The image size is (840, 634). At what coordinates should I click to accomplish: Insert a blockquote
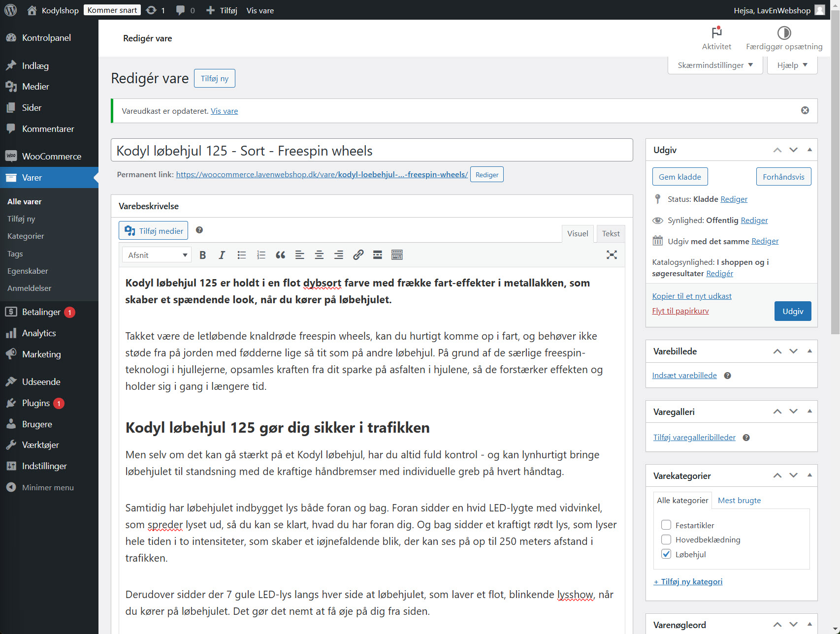tap(280, 254)
